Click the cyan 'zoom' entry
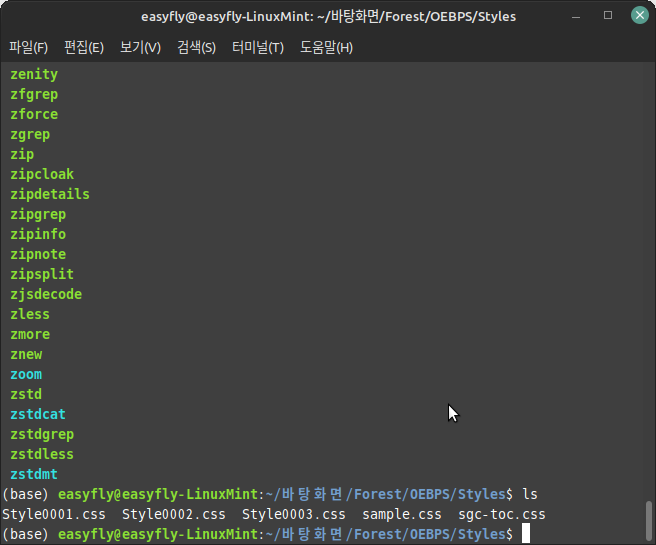656x545 pixels. pyautogui.click(x=26, y=375)
